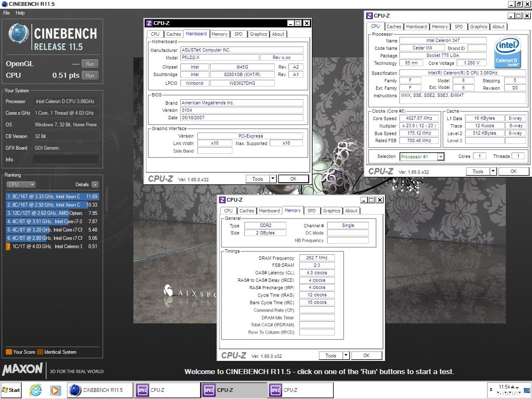
Task: Show hidden tray icons arrow
Action: coord(491,390)
